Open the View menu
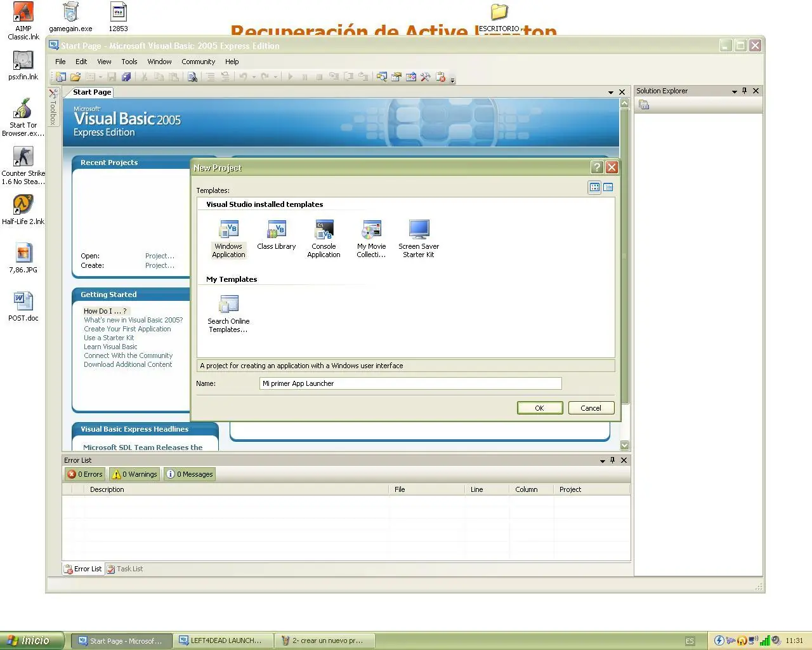The image size is (812, 650). [x=104, y=62]
